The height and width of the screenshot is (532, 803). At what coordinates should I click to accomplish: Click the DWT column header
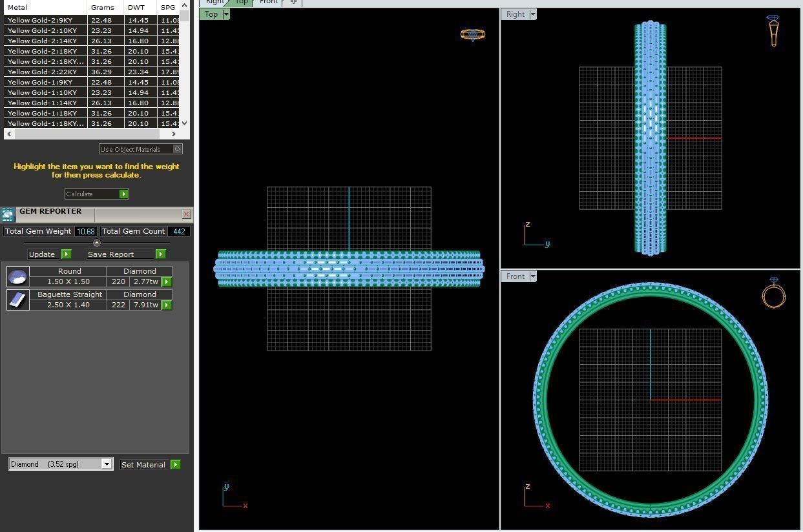[140, 7]
